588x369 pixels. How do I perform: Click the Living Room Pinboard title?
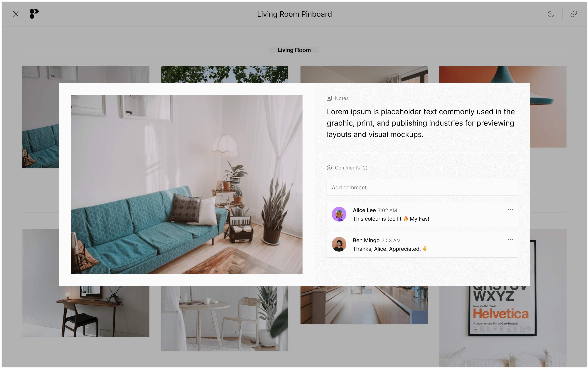tap(294, 14)
